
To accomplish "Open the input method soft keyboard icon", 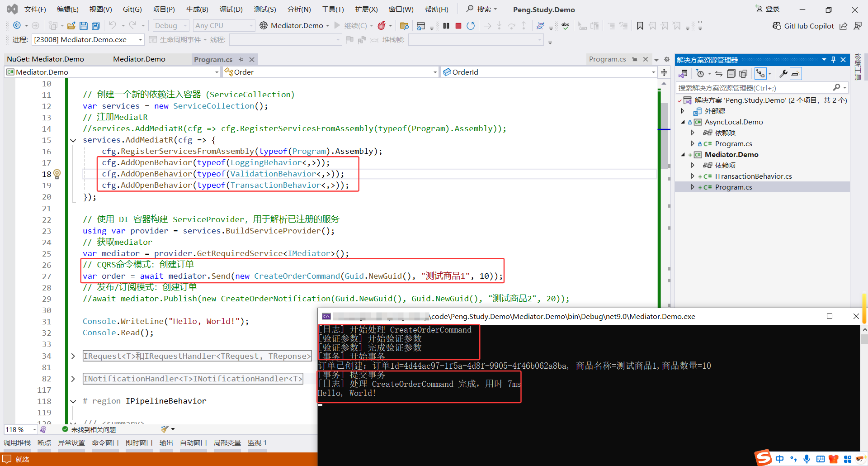I will tap(821, 459).
